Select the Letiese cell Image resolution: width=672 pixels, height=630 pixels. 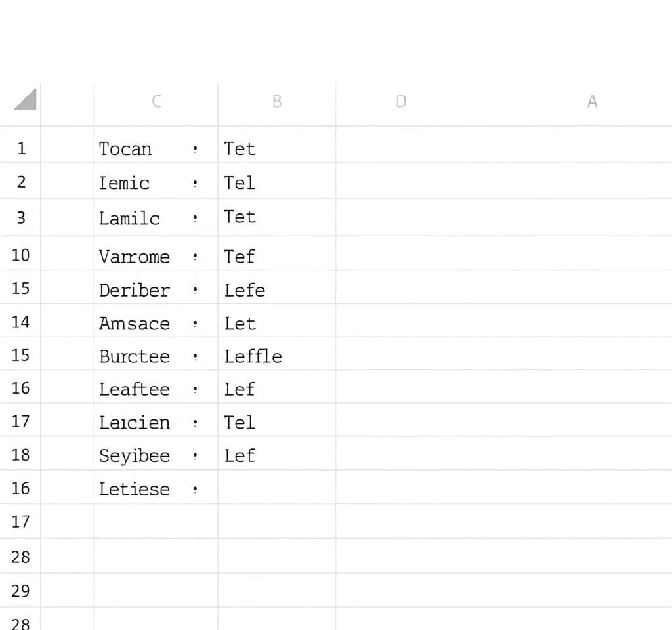135,489
